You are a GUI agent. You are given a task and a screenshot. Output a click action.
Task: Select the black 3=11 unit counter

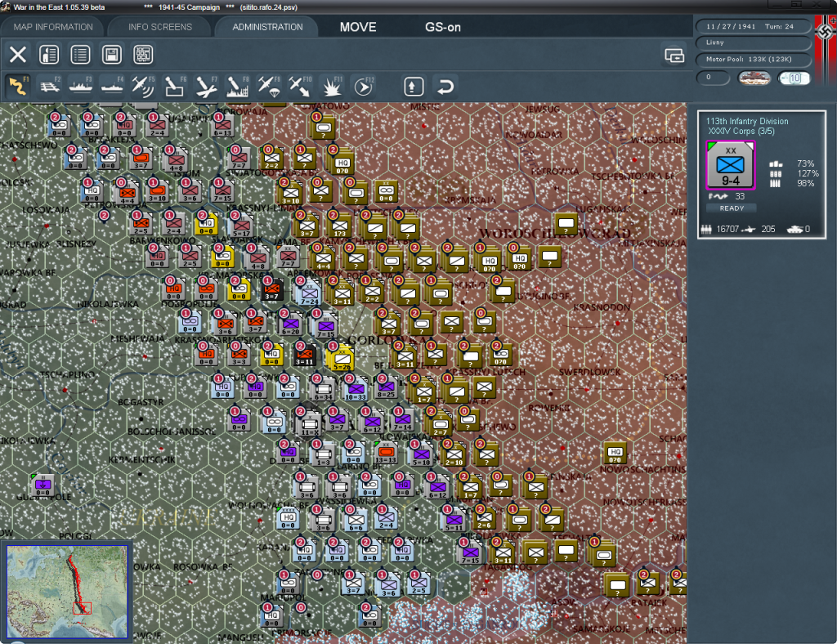[x=304, y=355]
